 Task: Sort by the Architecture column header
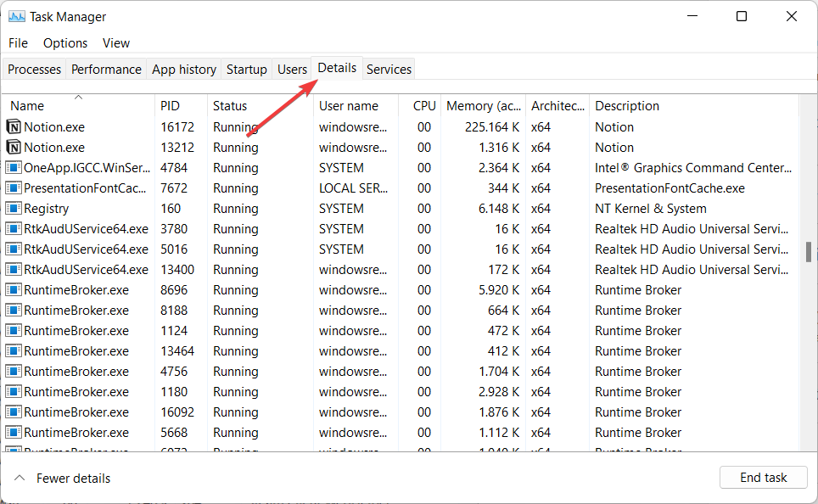tap(557, 105)
